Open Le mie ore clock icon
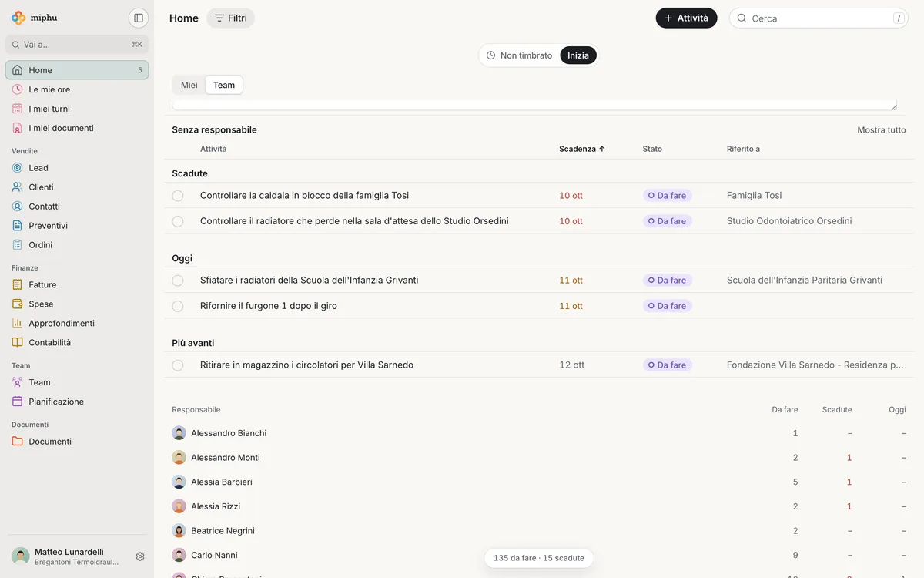Image resolution: width=924 pixels, height=578 pixels. pyautogui.click(x=17, y=89)
